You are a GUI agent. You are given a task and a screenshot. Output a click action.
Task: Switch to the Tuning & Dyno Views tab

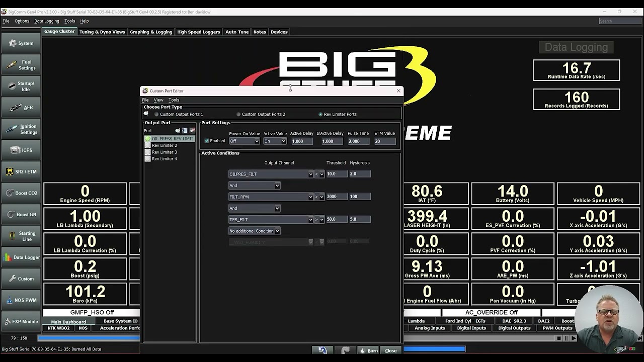[x=102, y=32]
